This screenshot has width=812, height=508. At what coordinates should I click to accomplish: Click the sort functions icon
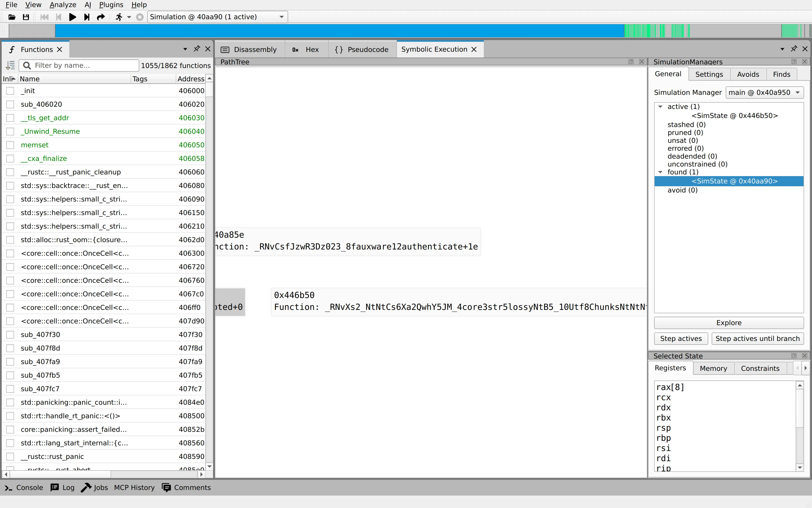pyautogui.click(x=10, y=65)
